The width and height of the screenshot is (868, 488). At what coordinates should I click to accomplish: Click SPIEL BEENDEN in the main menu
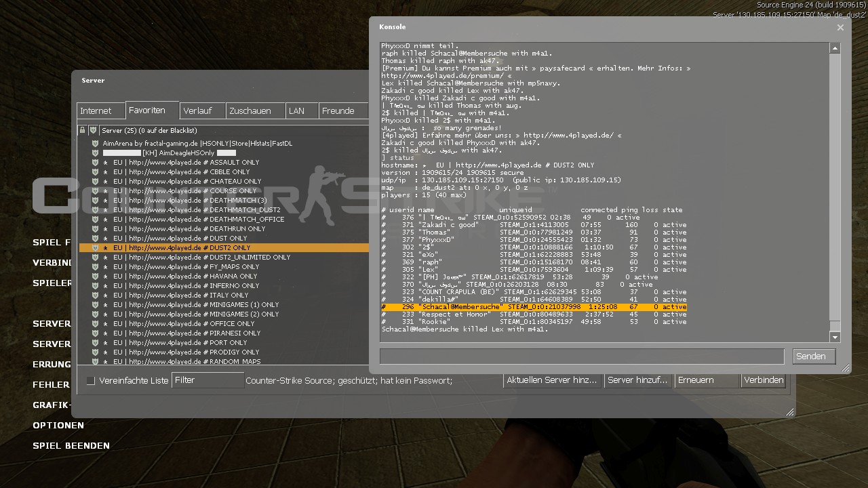pos(71,446)
